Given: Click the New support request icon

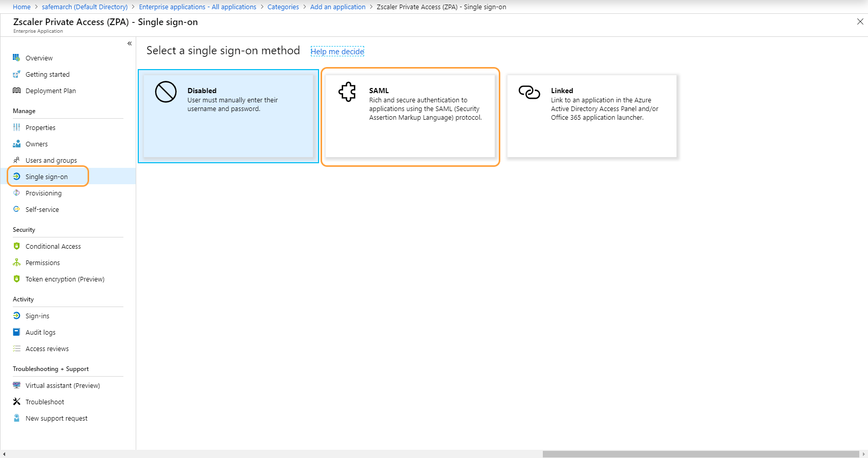Looking at the screenshot, I should [x=16, y=418].
